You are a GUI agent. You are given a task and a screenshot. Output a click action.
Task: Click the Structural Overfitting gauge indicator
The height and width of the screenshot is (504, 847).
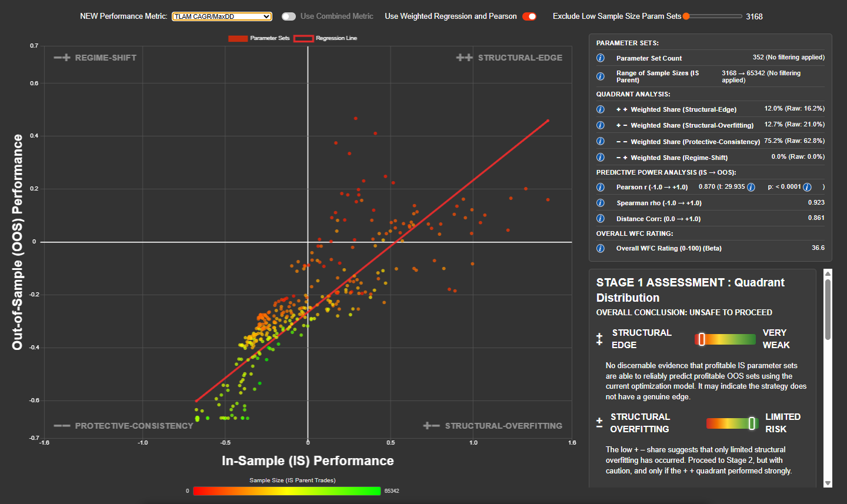click(x=751, y=423)
